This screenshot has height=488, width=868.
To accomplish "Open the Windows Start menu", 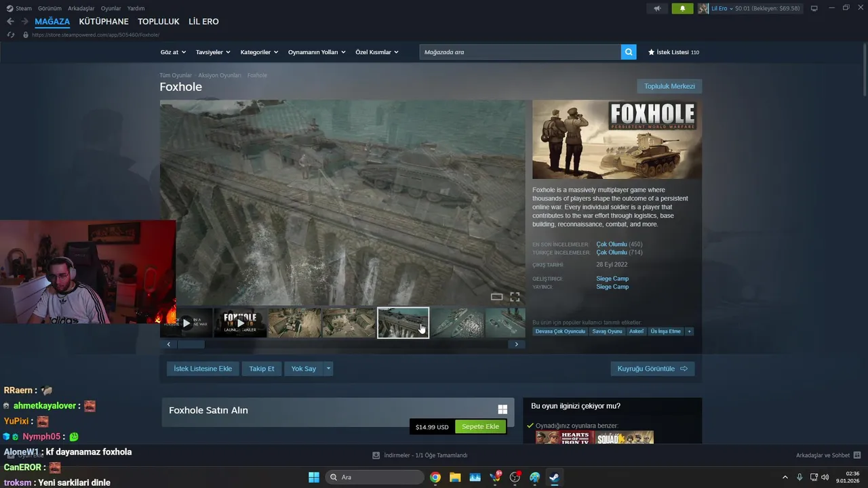I will (314, 477).
